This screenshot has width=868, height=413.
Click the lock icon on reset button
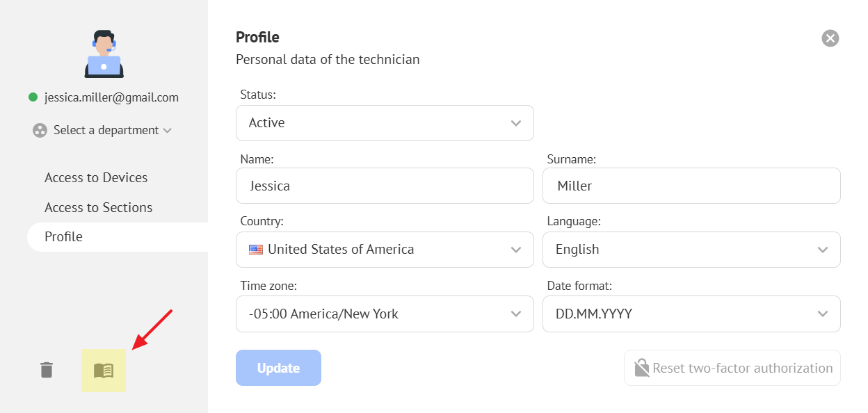pos(641,368)
